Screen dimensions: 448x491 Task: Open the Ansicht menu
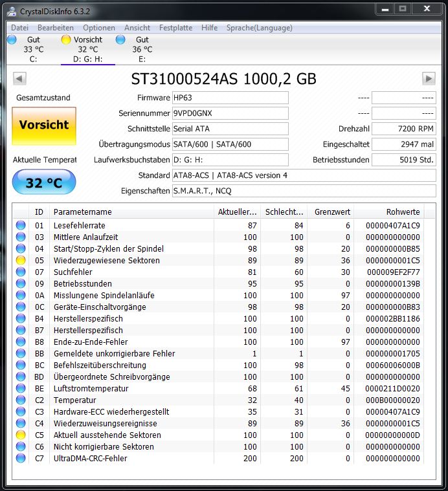137,28
